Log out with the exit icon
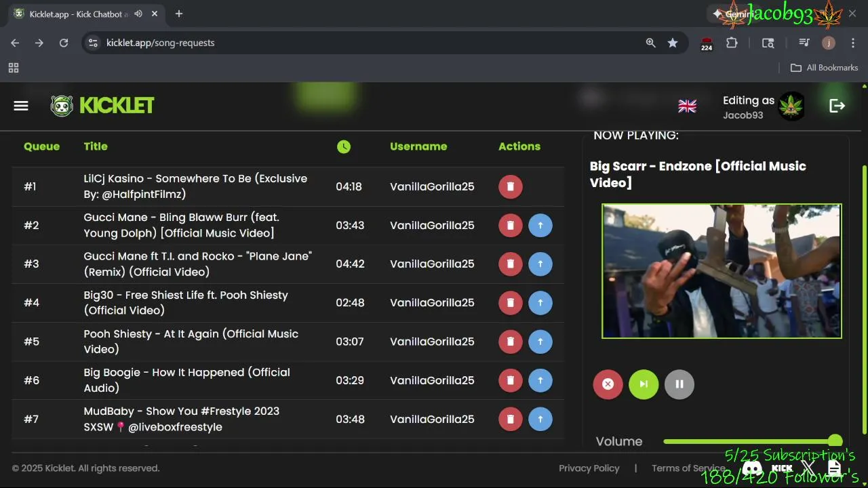 pyautogui.click(x=837, y=106)
